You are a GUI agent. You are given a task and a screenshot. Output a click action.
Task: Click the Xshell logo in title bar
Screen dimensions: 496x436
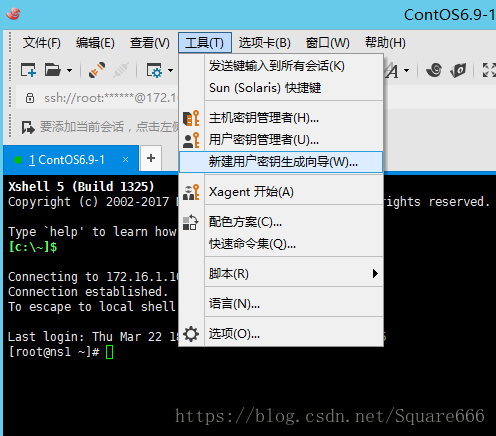click(13, 14)
